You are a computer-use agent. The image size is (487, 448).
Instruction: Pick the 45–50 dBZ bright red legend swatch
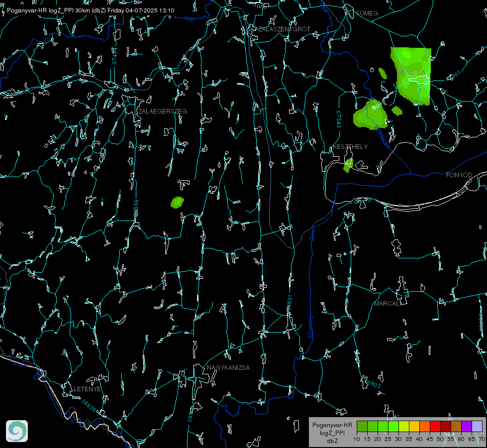tap(435, 426)
